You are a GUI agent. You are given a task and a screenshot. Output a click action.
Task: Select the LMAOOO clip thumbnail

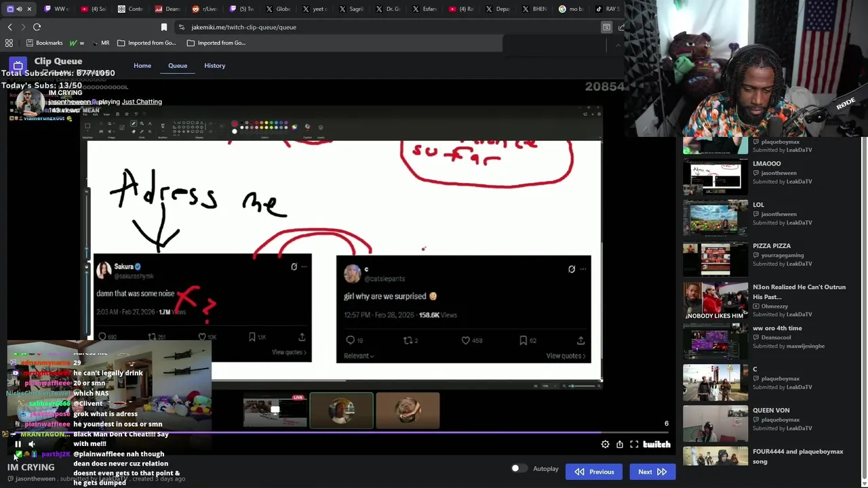(715, 176)
